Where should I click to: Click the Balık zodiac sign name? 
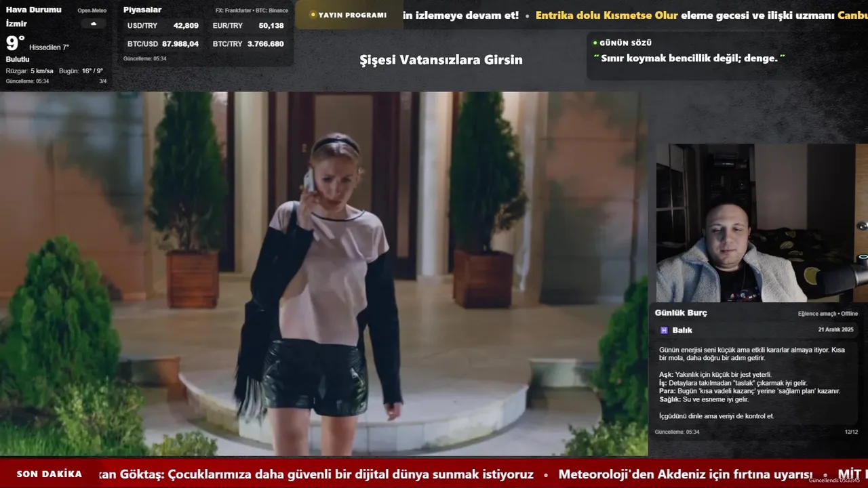[682, 331]
